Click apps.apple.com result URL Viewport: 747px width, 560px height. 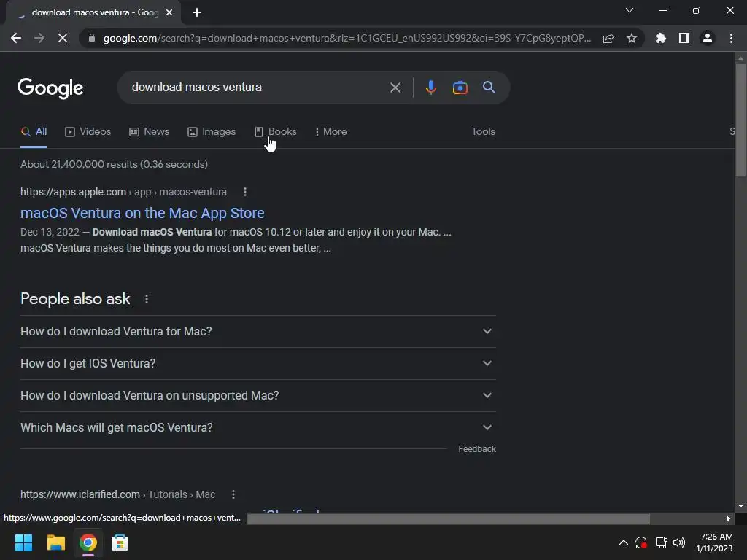[x=123, y=192]
